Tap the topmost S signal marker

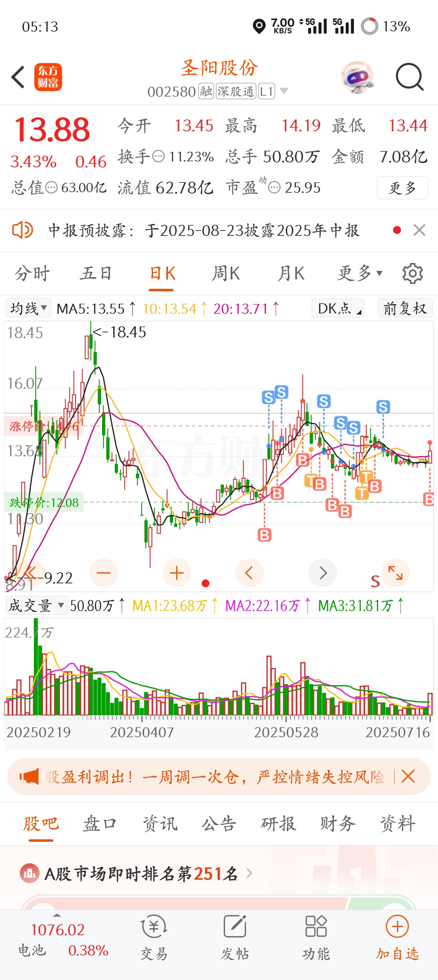click(282, 392)
